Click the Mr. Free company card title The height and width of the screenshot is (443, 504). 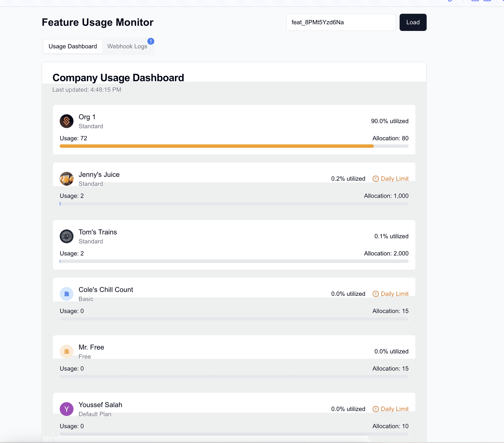coord(91,347)
